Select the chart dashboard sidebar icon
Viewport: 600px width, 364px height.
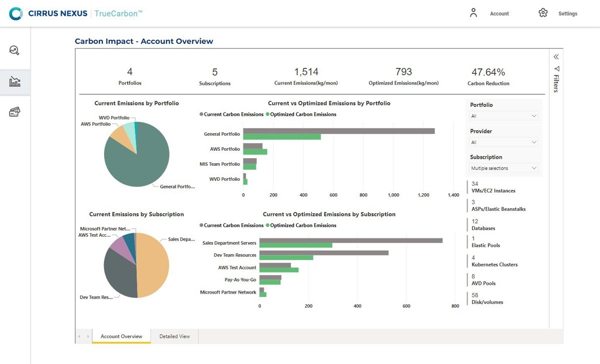14,82
